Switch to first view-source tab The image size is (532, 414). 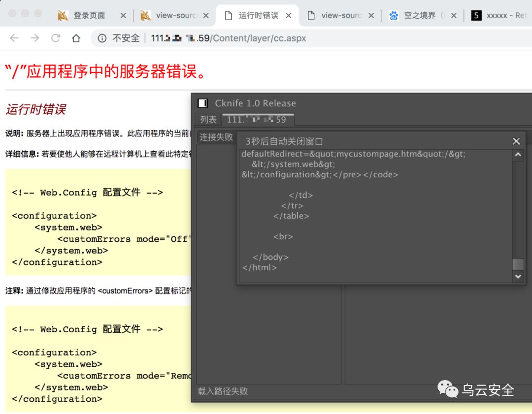click(176, 15)
